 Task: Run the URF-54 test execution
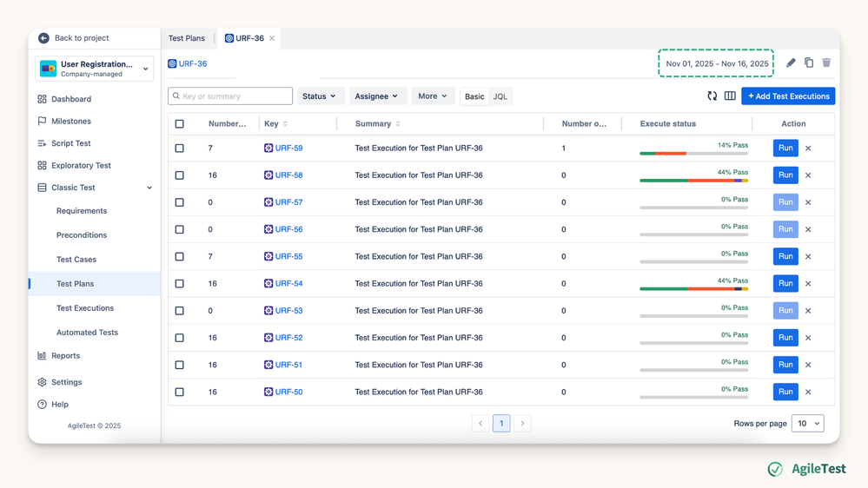click(x=785, y=283)
